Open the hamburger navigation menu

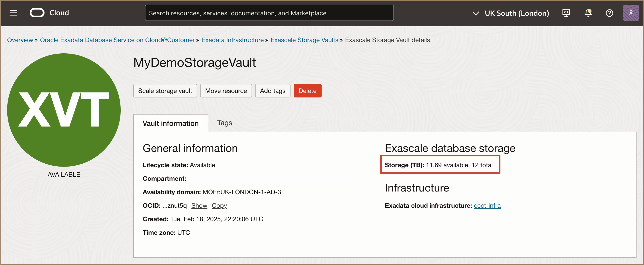(x=13, y=13)
